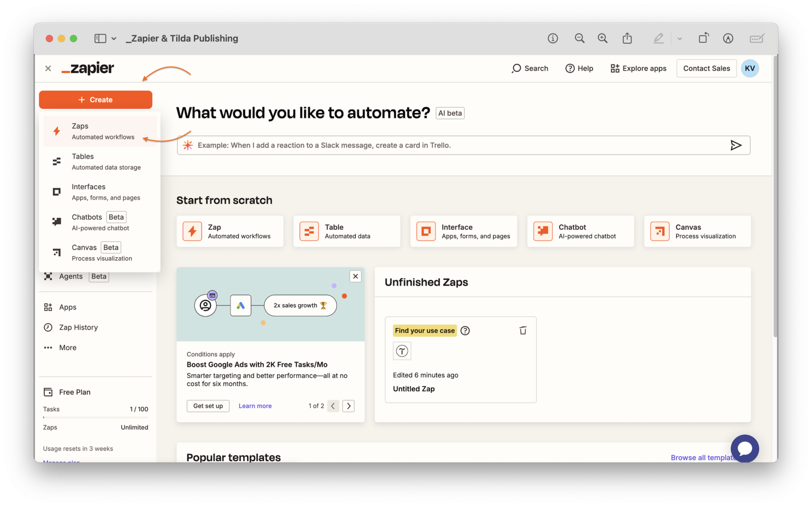Open Explore apps in the header

[x=638, y=69]
